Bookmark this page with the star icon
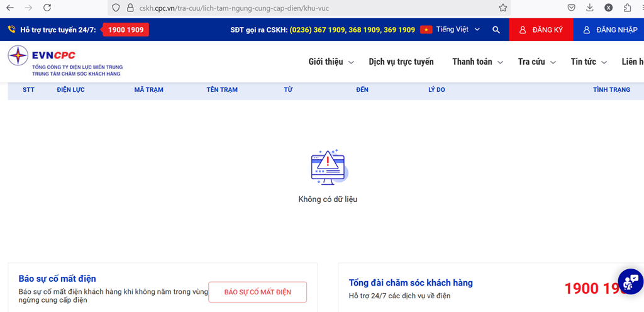The image size is (644, 312). [502, 8]
